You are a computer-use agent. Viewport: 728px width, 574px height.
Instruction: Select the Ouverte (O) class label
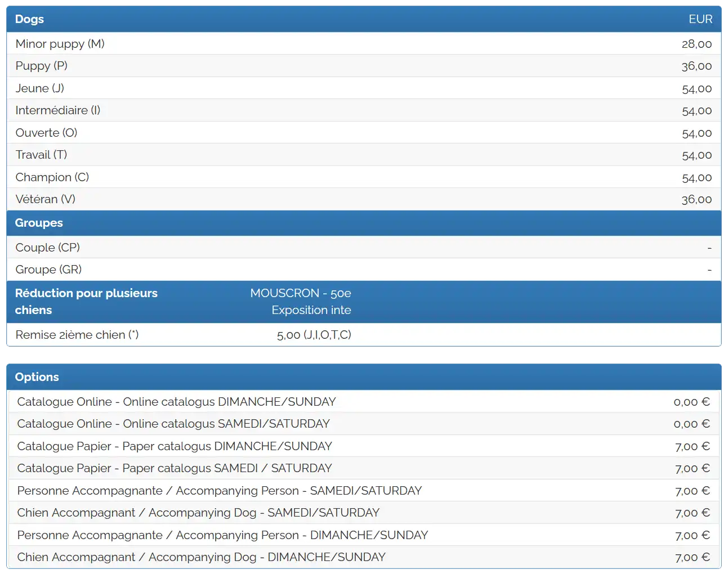46,133
